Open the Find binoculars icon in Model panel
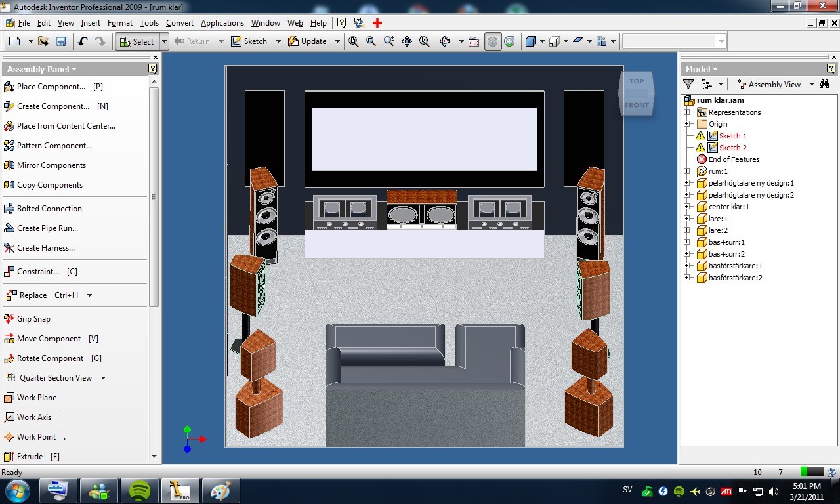The height and width of the screenshot is (504, 840). click(824, 84)
